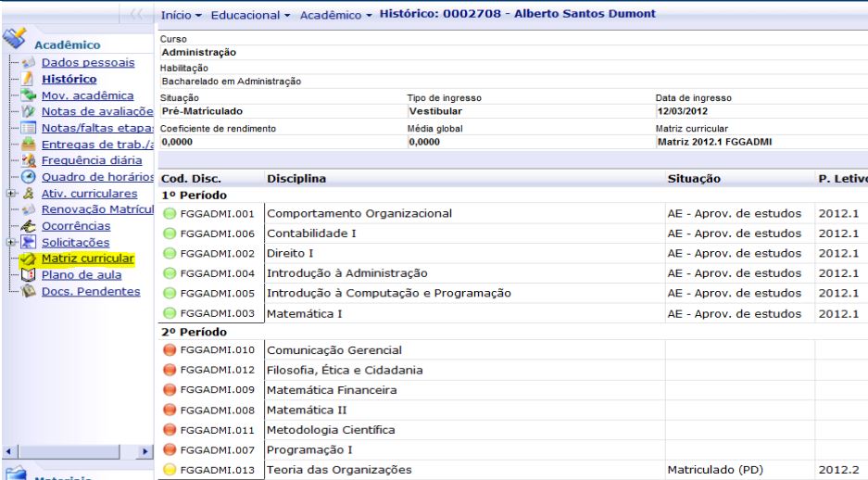
Task: Click the Mov. acadêmica arrows icon
Action: coord(28,95)
